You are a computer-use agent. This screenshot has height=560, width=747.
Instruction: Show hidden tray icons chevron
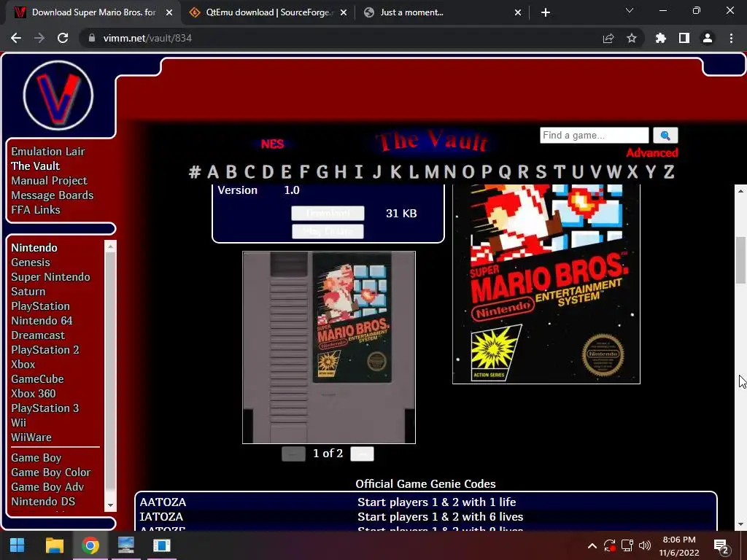592,545
